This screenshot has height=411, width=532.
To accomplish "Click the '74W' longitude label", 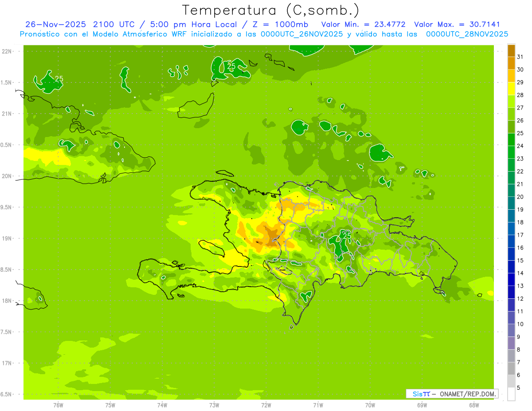I will [x=162, y=405].
